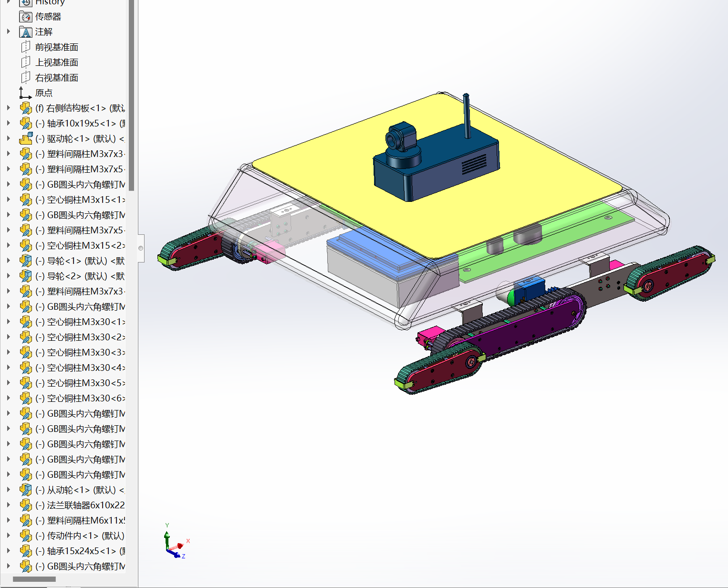Click the 导轮<1> component icon

pyautogui.click(x=26, y=261)
